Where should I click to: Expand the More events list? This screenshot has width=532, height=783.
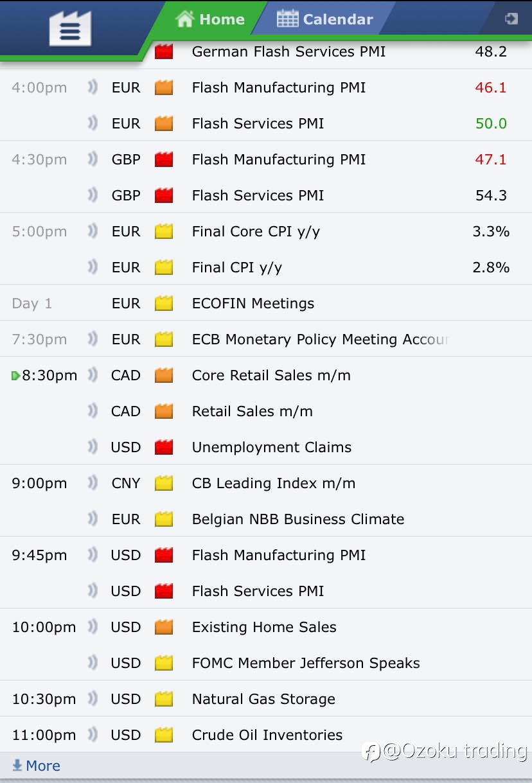[x=36, y=766]
